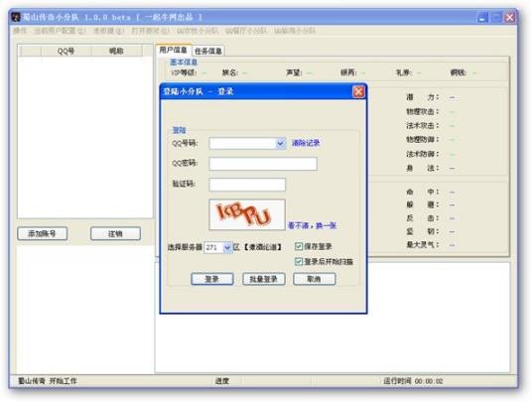532x402 pixels.
Task: Close the 登陆小分队 login dialog
Action: pos(358,91)
